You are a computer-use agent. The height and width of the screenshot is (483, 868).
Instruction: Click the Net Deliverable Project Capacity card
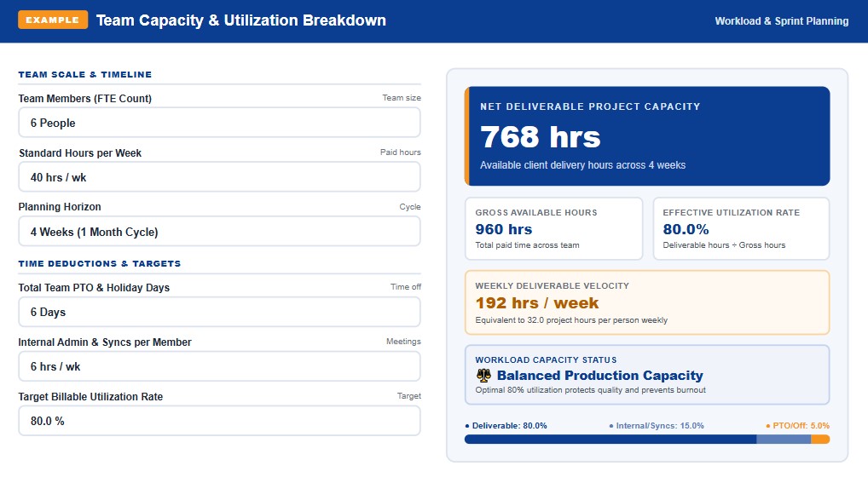pos(647,136)
